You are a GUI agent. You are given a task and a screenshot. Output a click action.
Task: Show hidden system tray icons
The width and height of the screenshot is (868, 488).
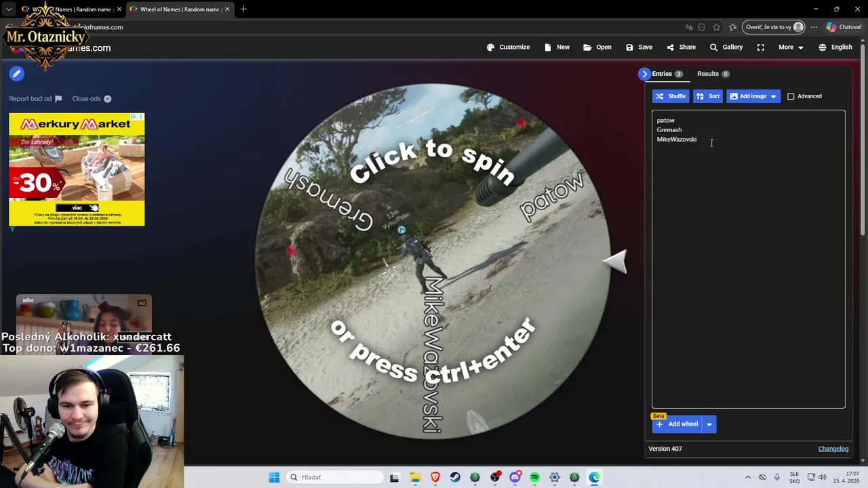748,477
